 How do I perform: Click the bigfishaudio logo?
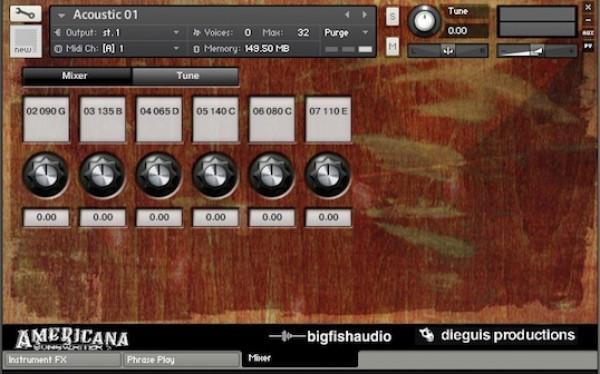coord(330,336)
